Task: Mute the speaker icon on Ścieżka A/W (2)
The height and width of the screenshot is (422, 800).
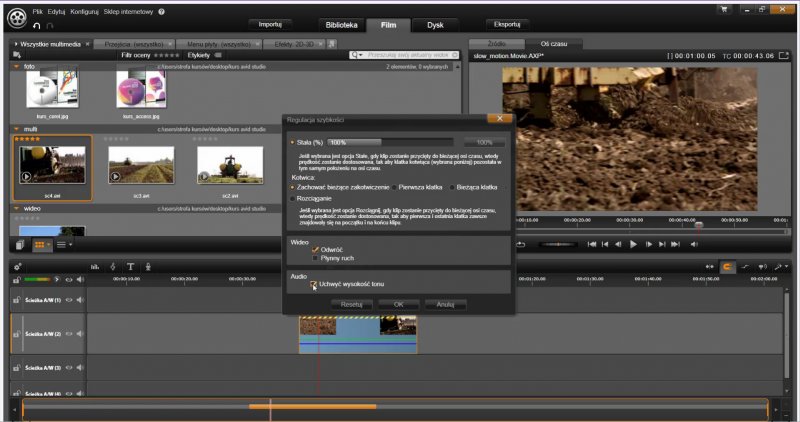Action: 80,332
